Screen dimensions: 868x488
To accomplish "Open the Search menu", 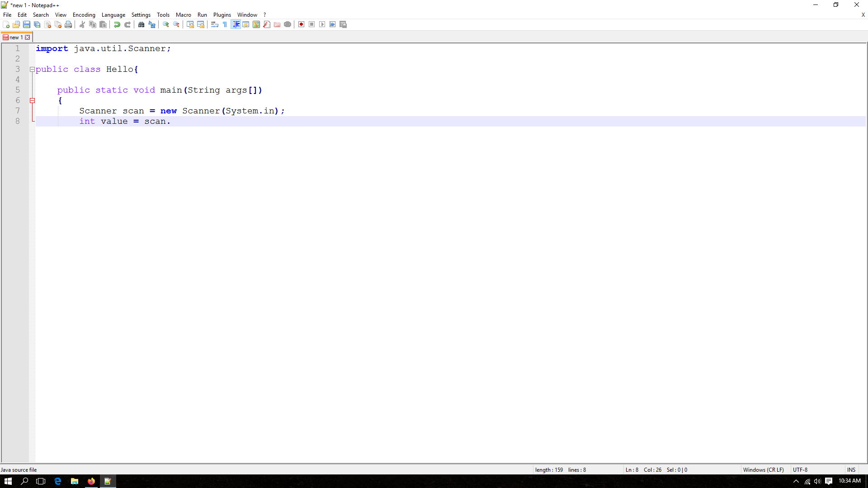I will click(x=41, y=15).
